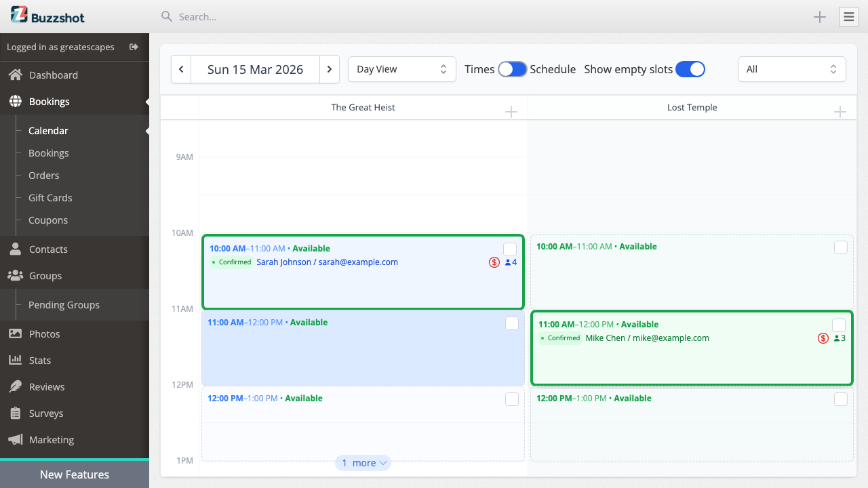The height and width of the screenshot is (488, 868).
Task: Toggle the Times/Schedule switch
Action: click(512, 69)
